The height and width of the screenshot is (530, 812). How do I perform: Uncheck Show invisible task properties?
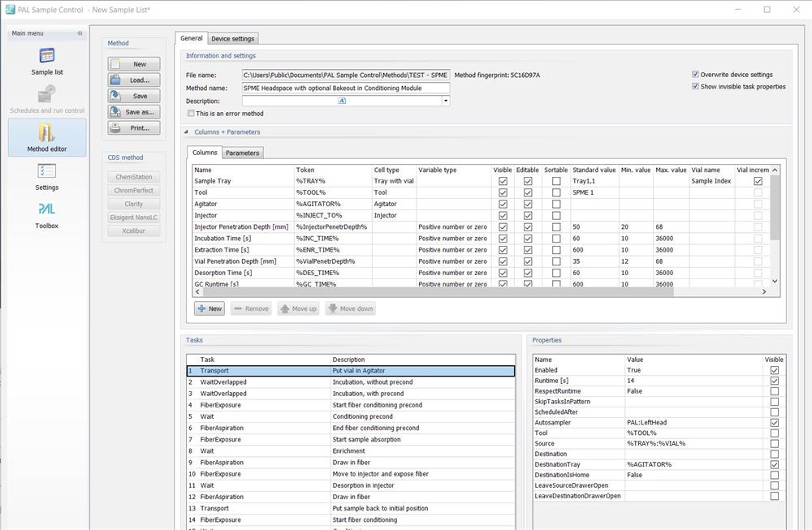(695, 86)
